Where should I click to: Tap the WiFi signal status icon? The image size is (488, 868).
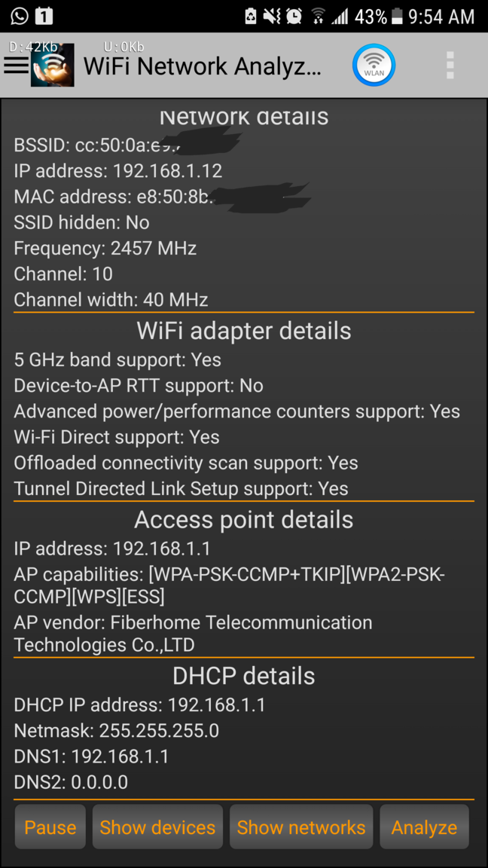pos(318,16)
